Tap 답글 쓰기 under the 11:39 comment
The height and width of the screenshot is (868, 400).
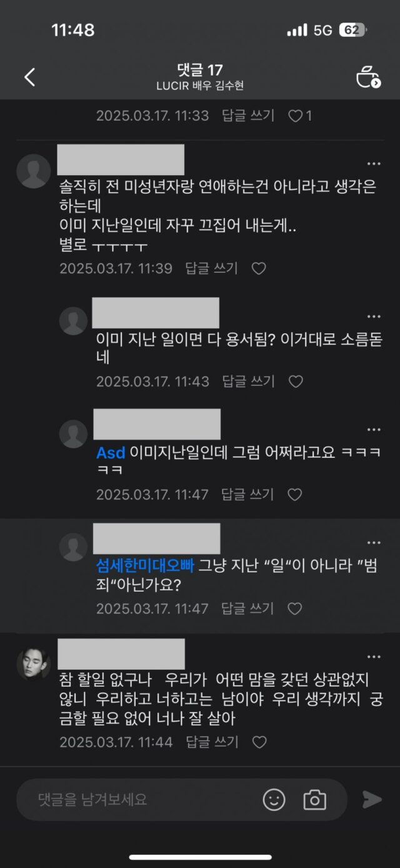[x=212, y=268]
